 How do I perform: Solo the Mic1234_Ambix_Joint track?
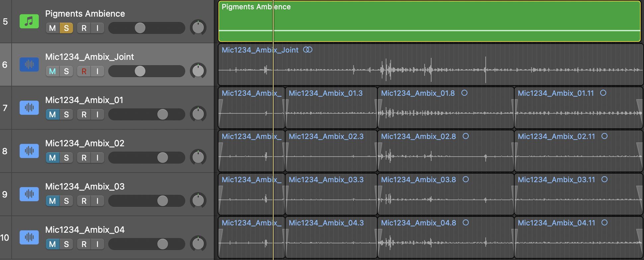[66, 71]
